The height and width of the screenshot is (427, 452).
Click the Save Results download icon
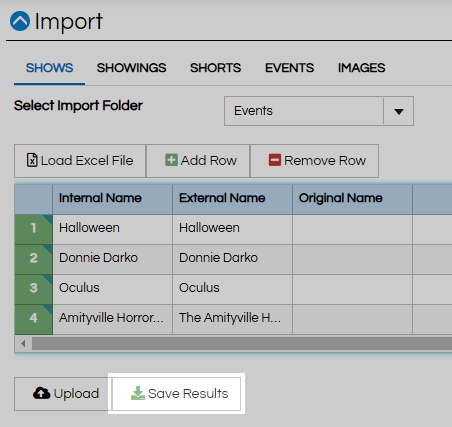(x=138, y=393)
